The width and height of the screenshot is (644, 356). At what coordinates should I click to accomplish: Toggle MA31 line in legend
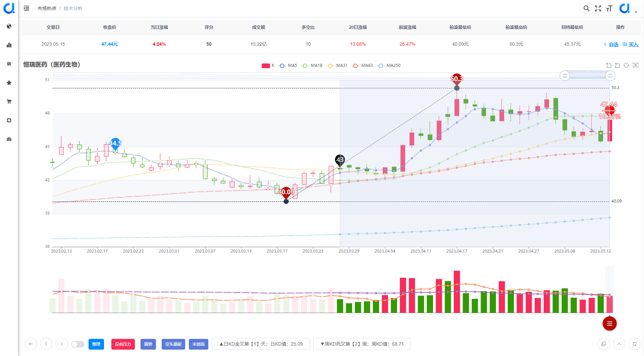pos(337,65)
